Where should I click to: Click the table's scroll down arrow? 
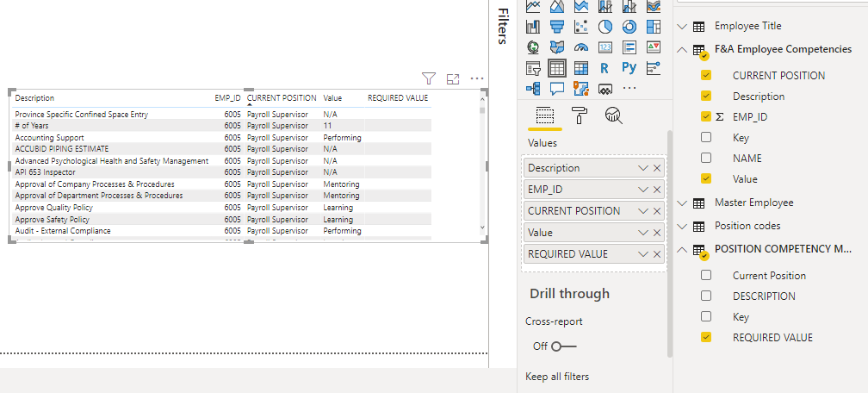click(x=482, y=228)
